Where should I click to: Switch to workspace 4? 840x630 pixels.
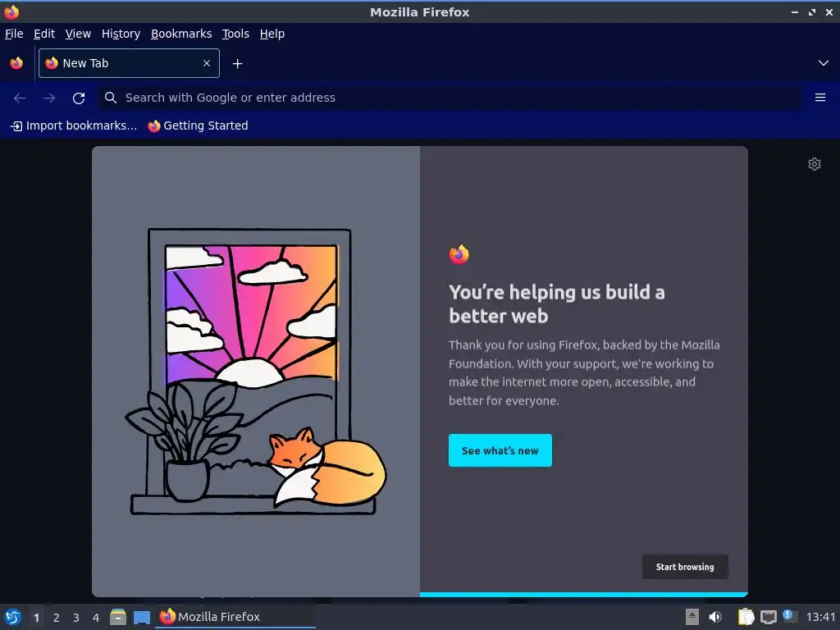click(96, 618)
